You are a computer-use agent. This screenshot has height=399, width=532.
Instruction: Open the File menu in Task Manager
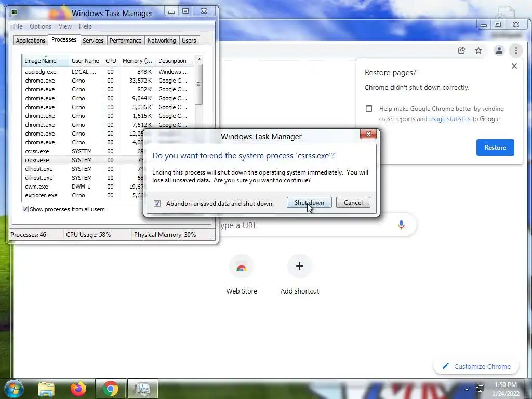click(18, 26)
